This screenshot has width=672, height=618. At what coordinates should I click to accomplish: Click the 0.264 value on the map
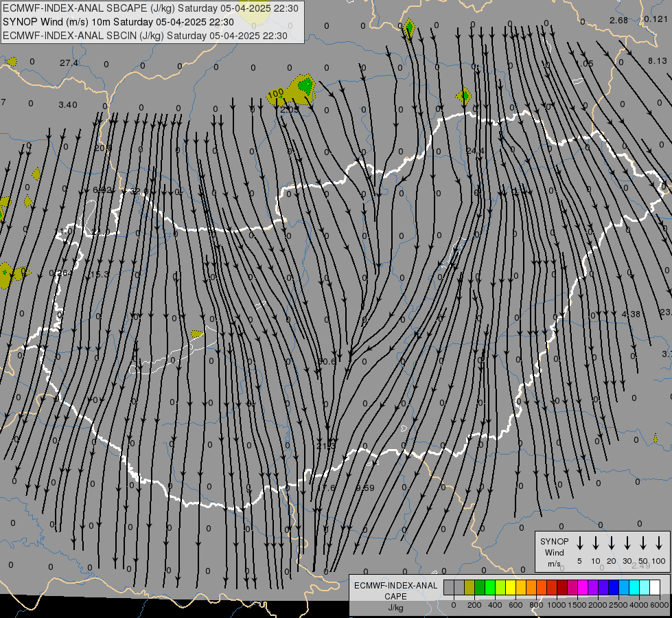tap(61, 273)
